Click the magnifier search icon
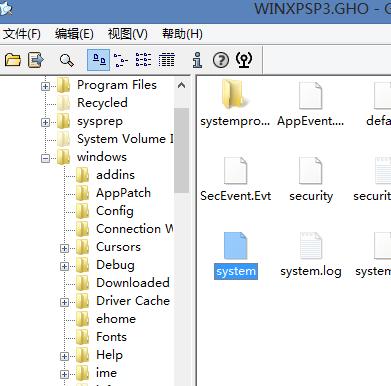 tap(66, 60)
